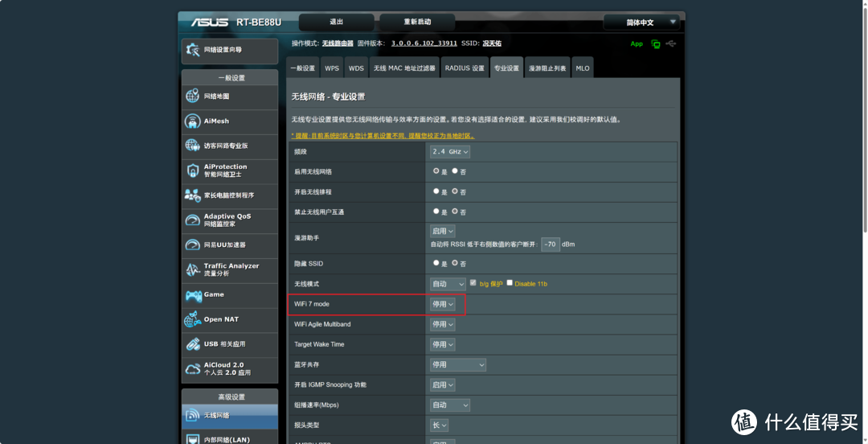The image size is (868, 444).
Task: Click the SSID name link
Action: pyautogui.click(x=492, y=43)
